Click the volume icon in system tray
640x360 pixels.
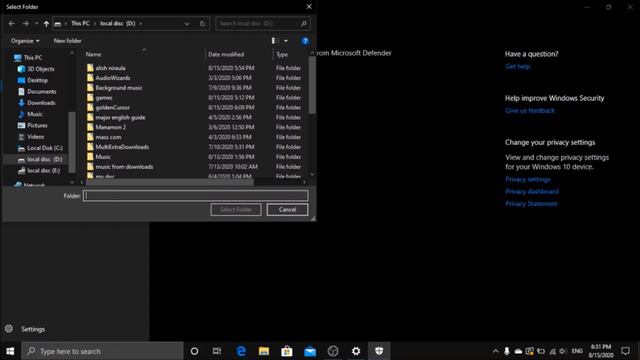point(563,351)
